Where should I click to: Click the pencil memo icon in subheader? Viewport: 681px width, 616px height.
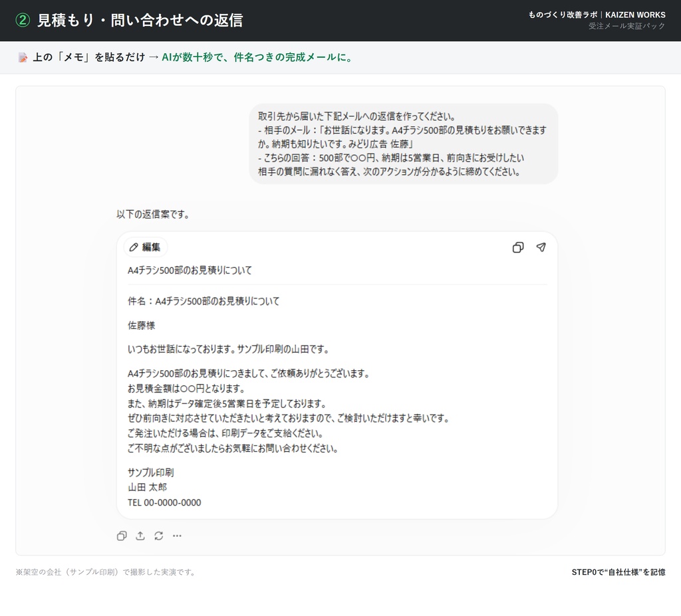(23, 57)
